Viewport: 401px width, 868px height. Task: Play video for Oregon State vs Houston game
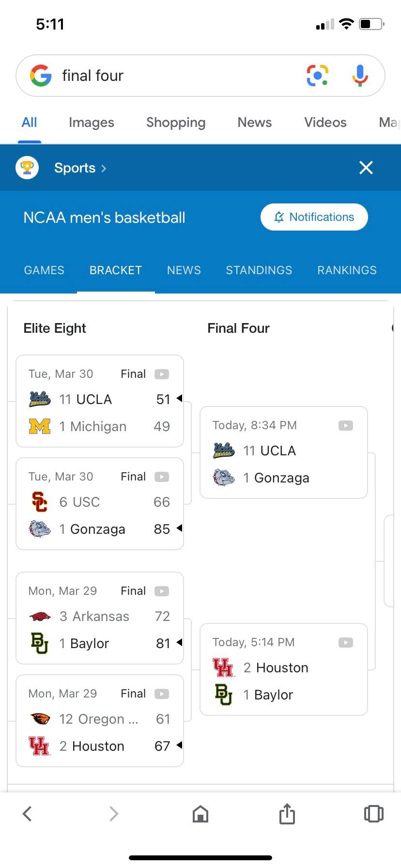pyautogui.click(x=162, y=694)
